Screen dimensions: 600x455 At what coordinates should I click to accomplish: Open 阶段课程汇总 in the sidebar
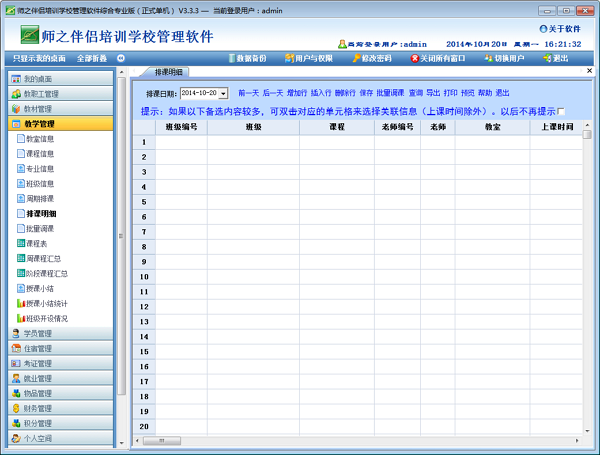42,274
